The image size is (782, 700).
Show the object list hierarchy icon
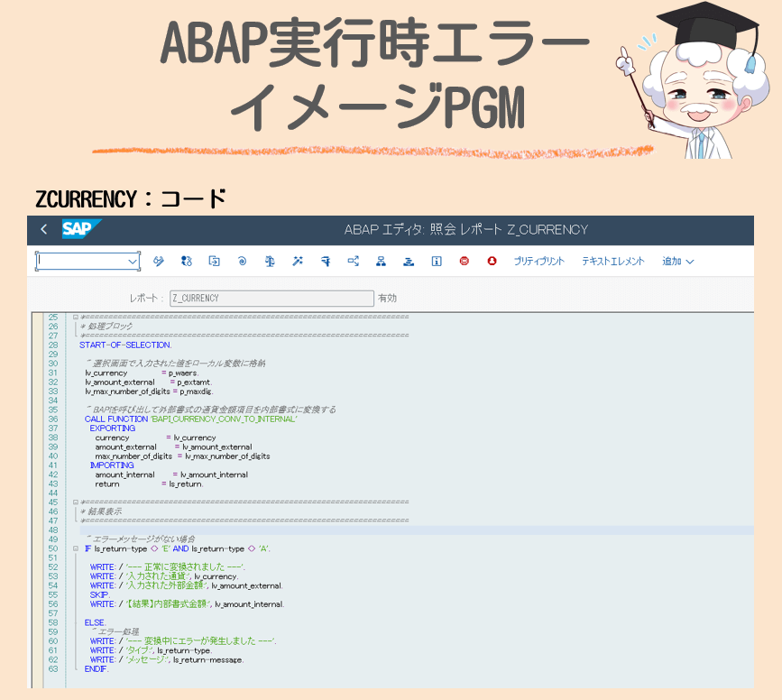[381, 261]
